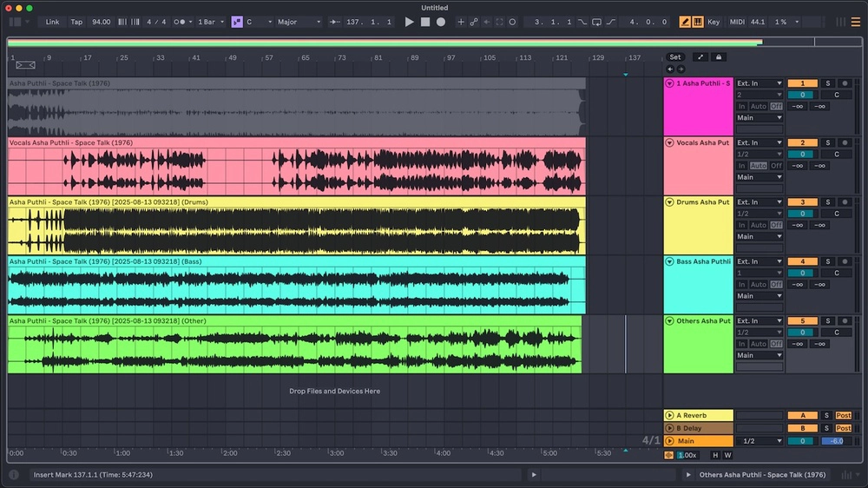This screenshot has height=488, width=868.
Task: Solo the Vocals Asha Puthli track
Action: point(827,142)
